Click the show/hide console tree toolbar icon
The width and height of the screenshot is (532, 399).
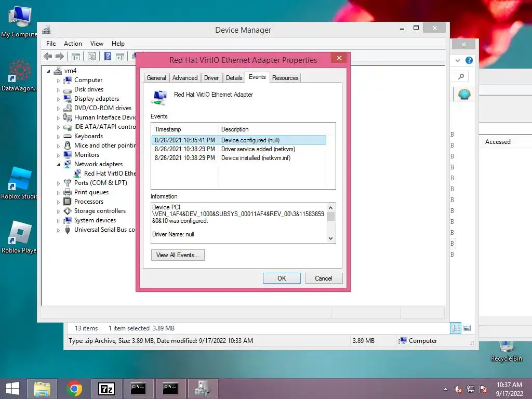(76, 56)
